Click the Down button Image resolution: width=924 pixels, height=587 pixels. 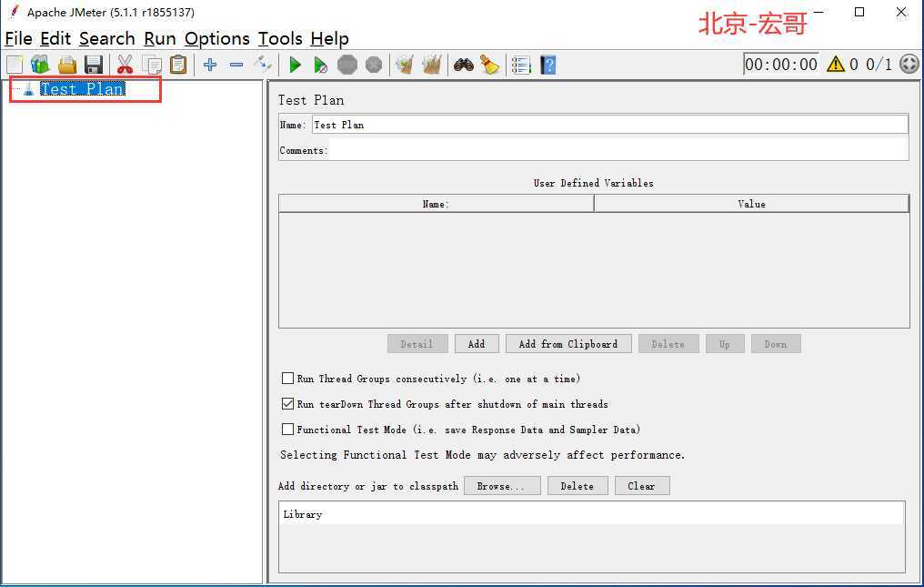pos(776,344)
